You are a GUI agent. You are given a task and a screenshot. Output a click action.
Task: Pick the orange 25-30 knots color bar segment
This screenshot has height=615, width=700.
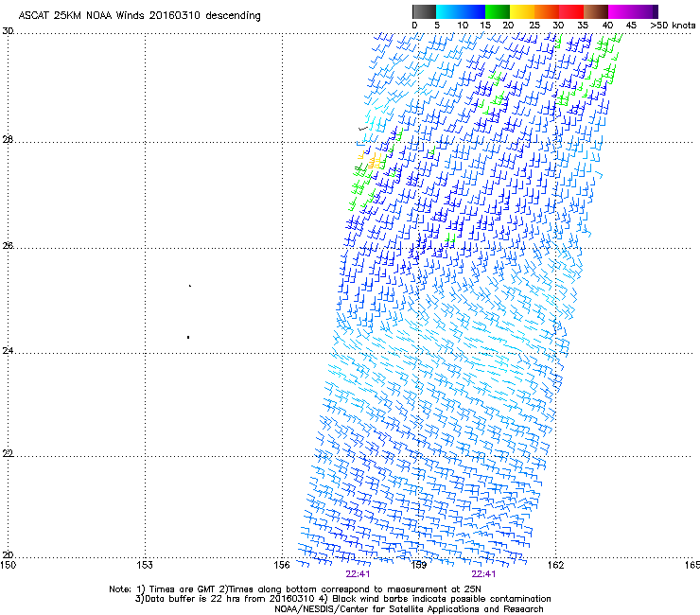pos(547,11)
